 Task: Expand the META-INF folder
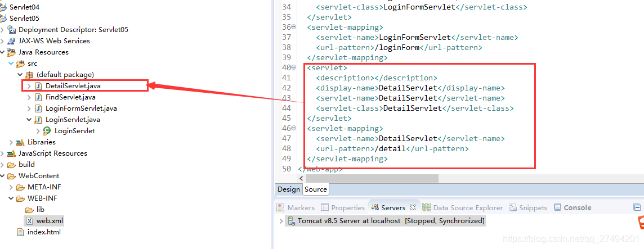[x=11, y=187]
